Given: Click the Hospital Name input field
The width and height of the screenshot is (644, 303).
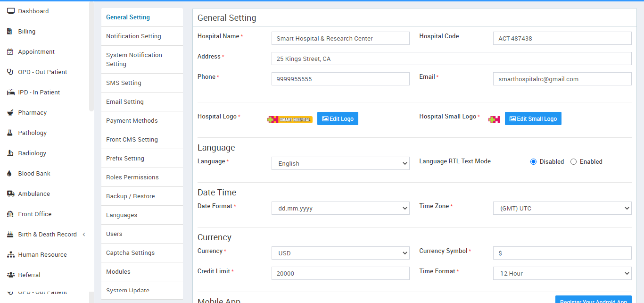Looking at the screenshot, I should tap(340, 39).
